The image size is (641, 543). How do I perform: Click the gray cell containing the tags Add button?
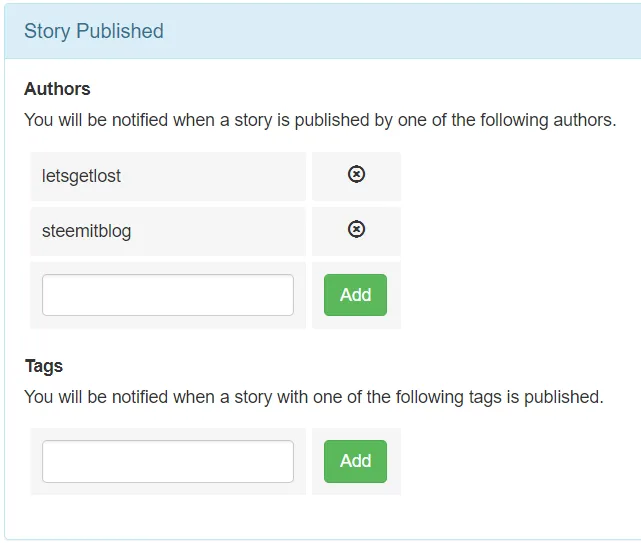[x=356, y=462]
